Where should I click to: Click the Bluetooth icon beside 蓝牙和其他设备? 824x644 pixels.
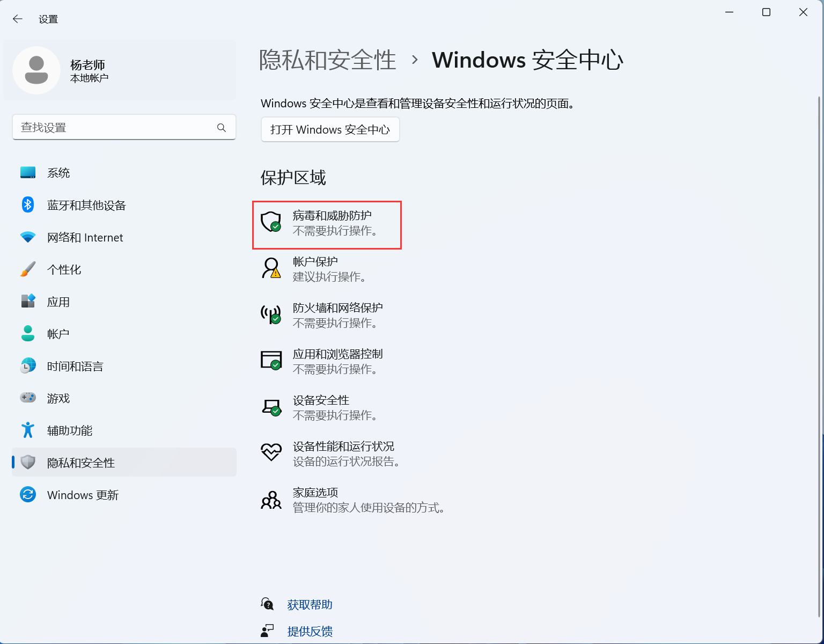click(28, 204)
